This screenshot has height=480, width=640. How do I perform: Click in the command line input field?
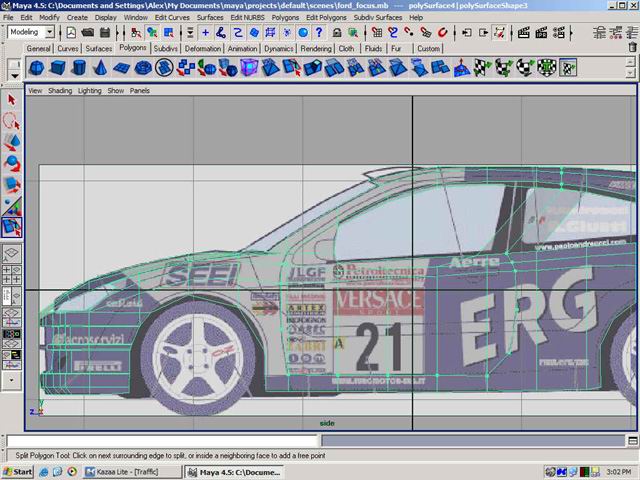(162, 441)
